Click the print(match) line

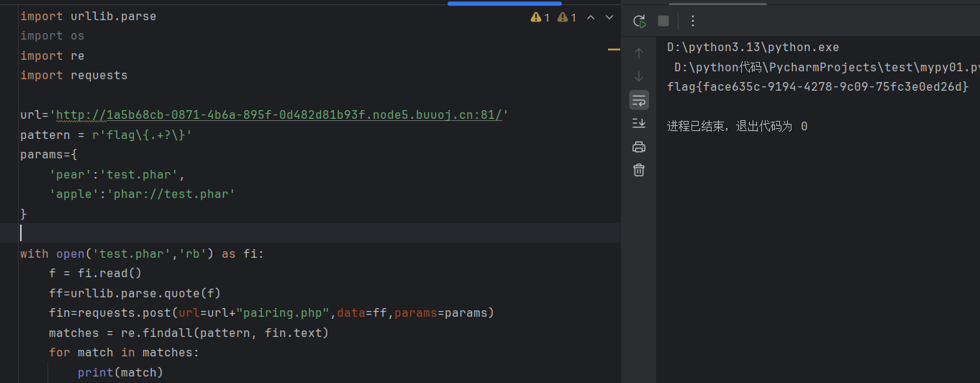121,373
